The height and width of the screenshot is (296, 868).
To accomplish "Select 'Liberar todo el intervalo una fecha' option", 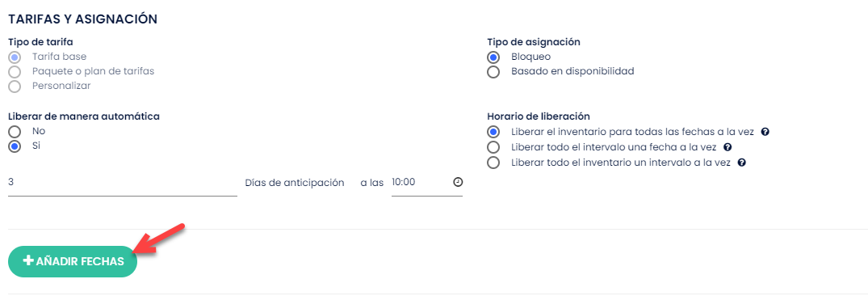I will click(x=493, y=147).
